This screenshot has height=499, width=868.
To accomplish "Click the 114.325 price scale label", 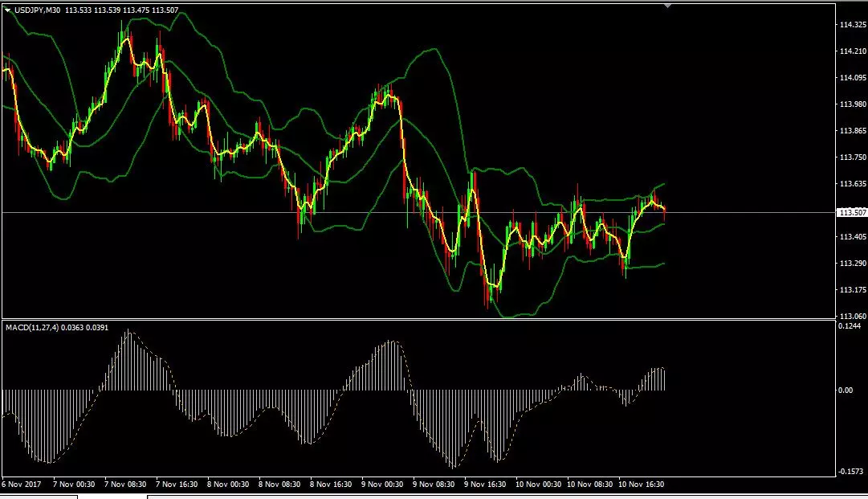I will click(853, 25).
